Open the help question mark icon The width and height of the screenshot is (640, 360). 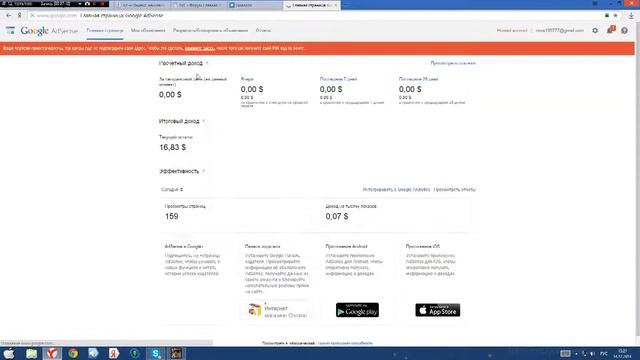coord(624,31)
